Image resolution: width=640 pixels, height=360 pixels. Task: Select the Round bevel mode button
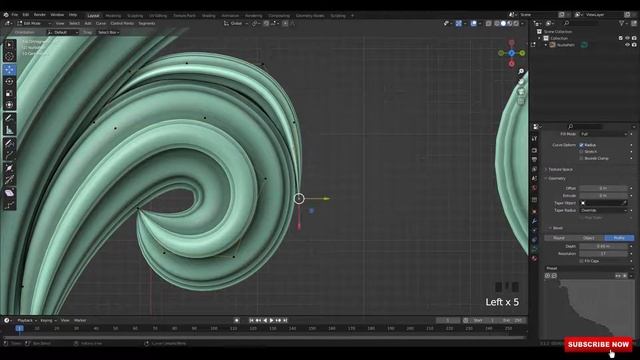(559, 238)
